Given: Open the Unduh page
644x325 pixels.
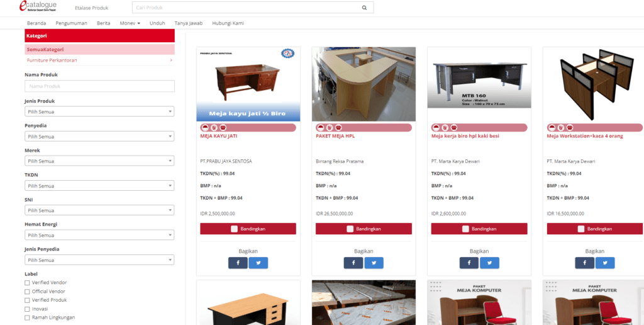Looking at the screenshot, I should tap(157, 23).
